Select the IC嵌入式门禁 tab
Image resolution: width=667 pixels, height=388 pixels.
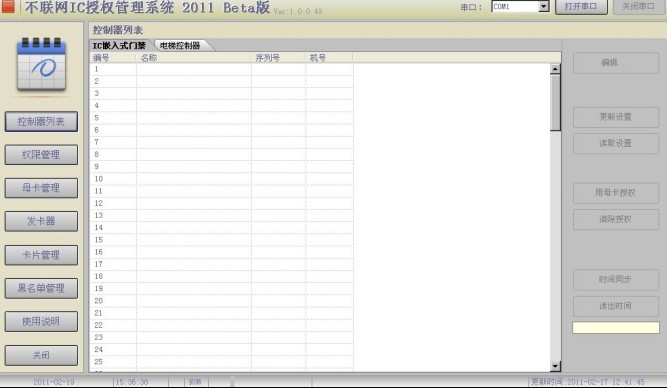point(119,46)
